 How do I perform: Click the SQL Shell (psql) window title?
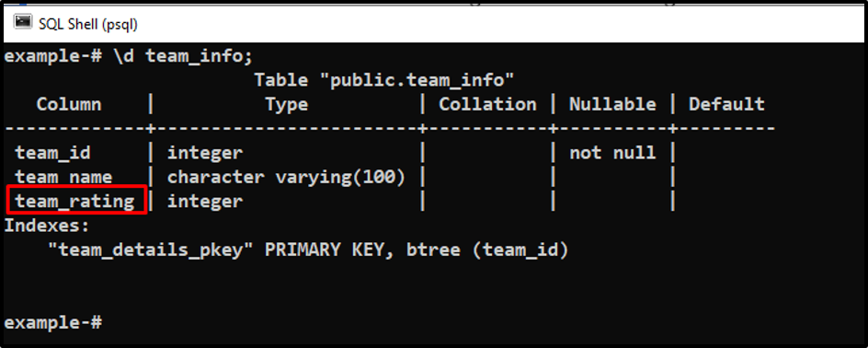click(88, 24)
